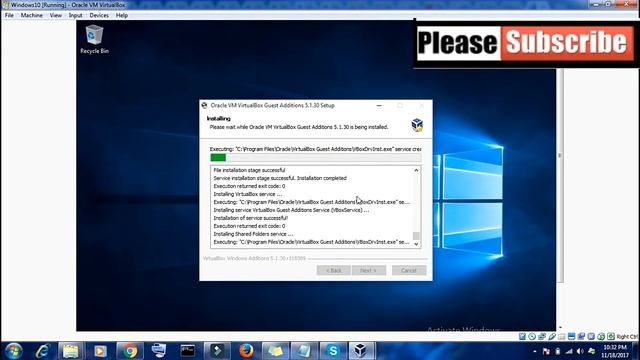Minimize the Guest Additions setup dialog
The image size is (640, 360).
[x=379, y=105]
